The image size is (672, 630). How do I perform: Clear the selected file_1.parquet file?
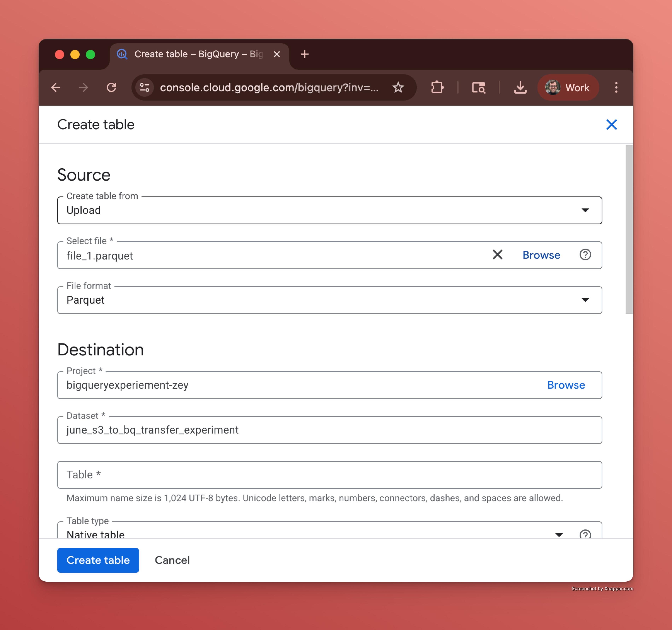point(497,255)
